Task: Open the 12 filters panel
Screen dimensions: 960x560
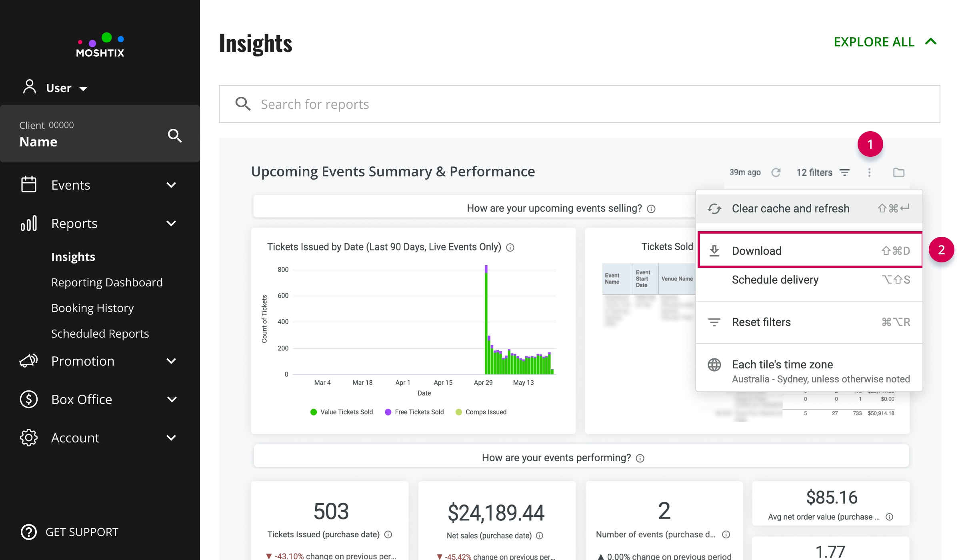Action: 823,172
